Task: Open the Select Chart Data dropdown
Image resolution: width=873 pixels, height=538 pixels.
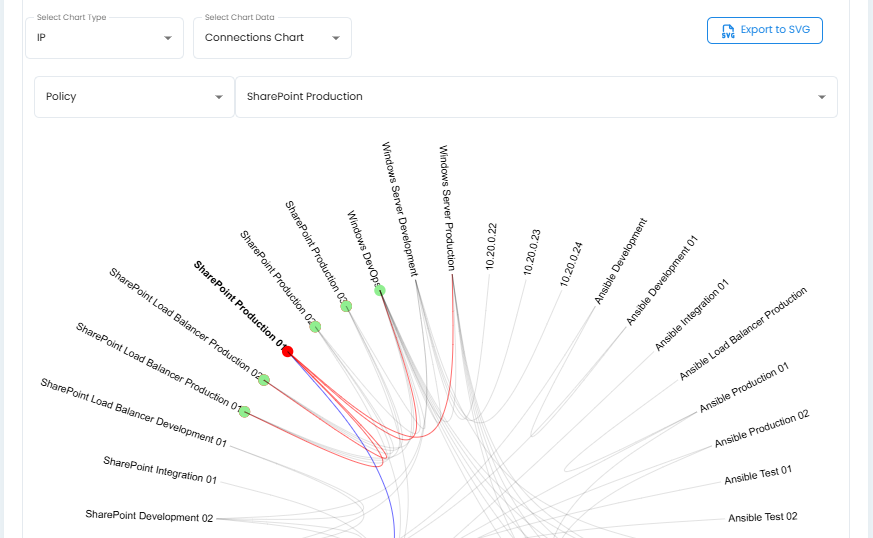Action: pos(272,38)
